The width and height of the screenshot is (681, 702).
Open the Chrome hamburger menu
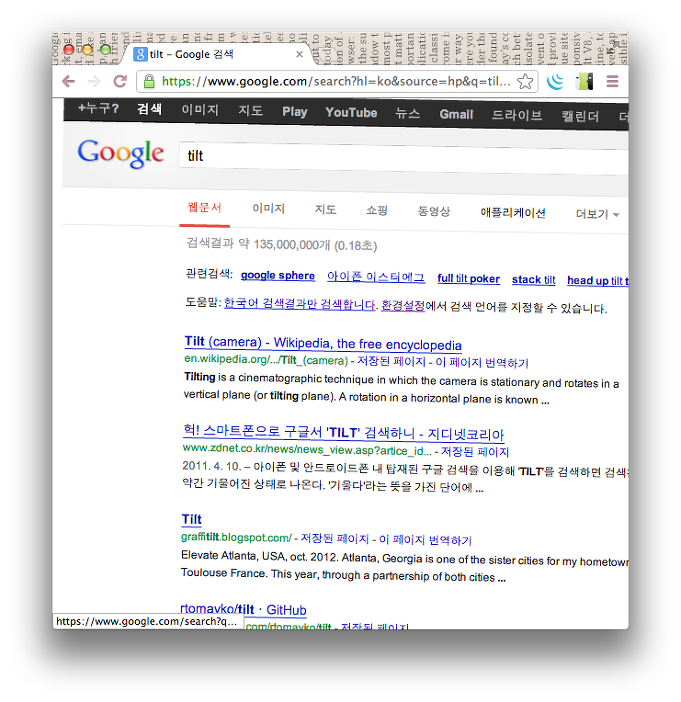[612, 81]
